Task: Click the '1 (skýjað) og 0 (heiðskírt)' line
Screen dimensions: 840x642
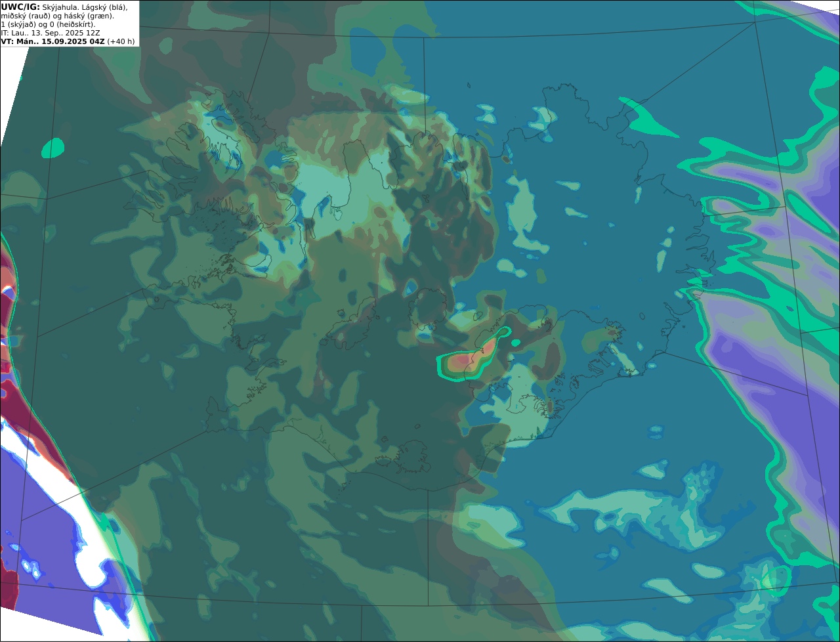Action: pyautogui.click(x=48, y=24)
